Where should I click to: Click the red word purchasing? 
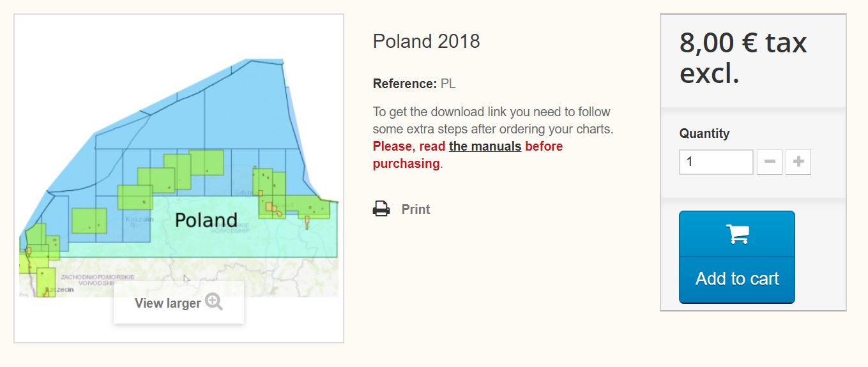click(x=406, y=163)
